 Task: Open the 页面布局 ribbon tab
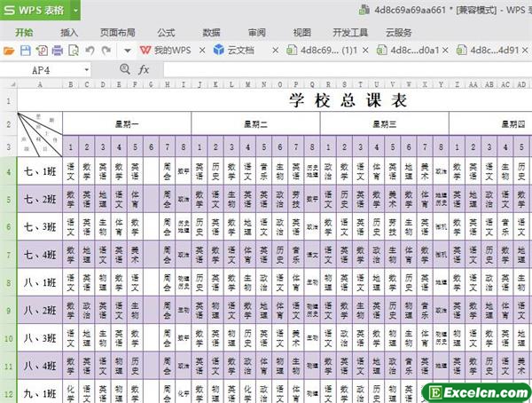[x=117, y=33]
